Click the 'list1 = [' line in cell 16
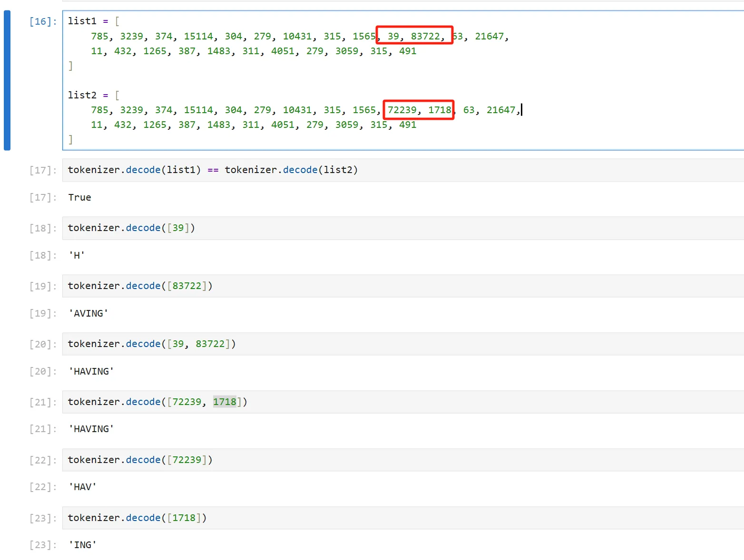Screen dimensions: 744x560 tap(94, 21)
